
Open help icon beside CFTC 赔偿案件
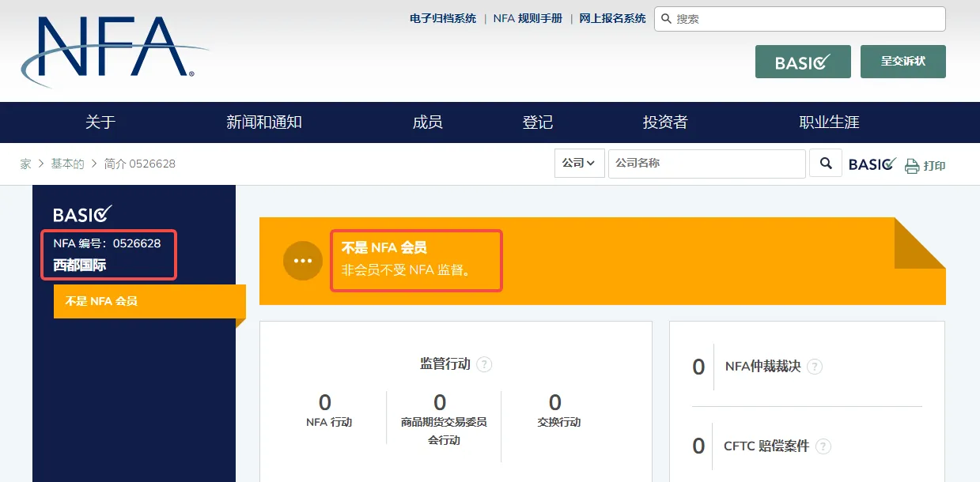(x=823, y=446)
